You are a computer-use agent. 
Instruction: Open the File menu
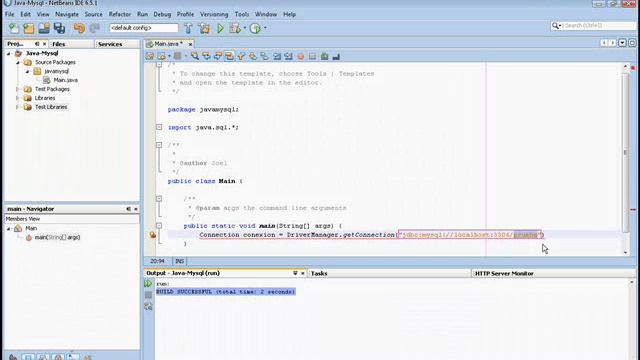pyautogui.click(x=9, y=14)
